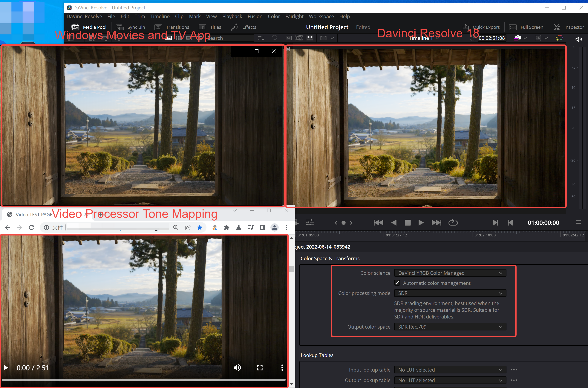Open the Timeline menu
Image resolution: width=588 pixels, height=388 pixels.
coord(160,16)
